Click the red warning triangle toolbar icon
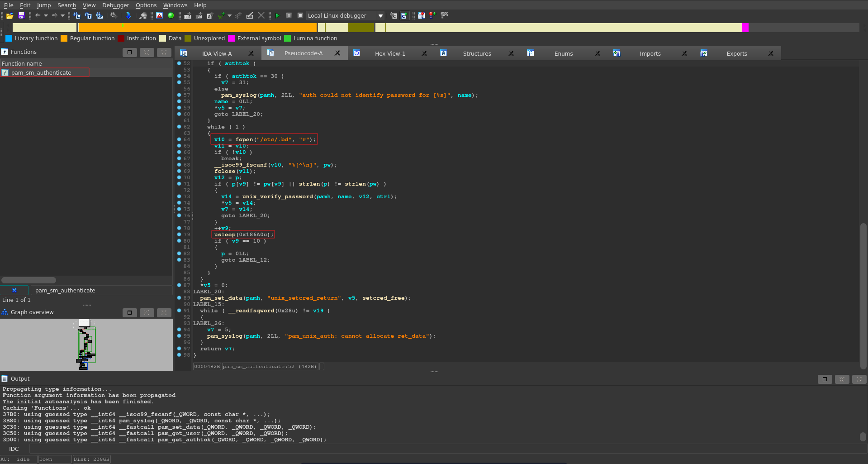The width and height of the screenshot is (868, 464). click(x=159, y=16)
